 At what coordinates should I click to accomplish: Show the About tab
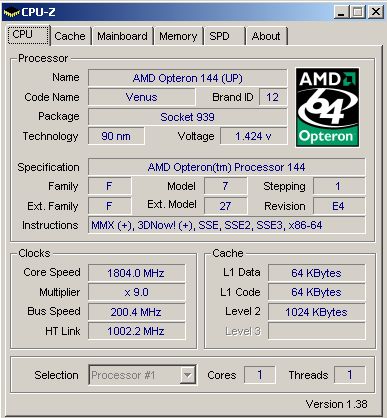(266, 36)
